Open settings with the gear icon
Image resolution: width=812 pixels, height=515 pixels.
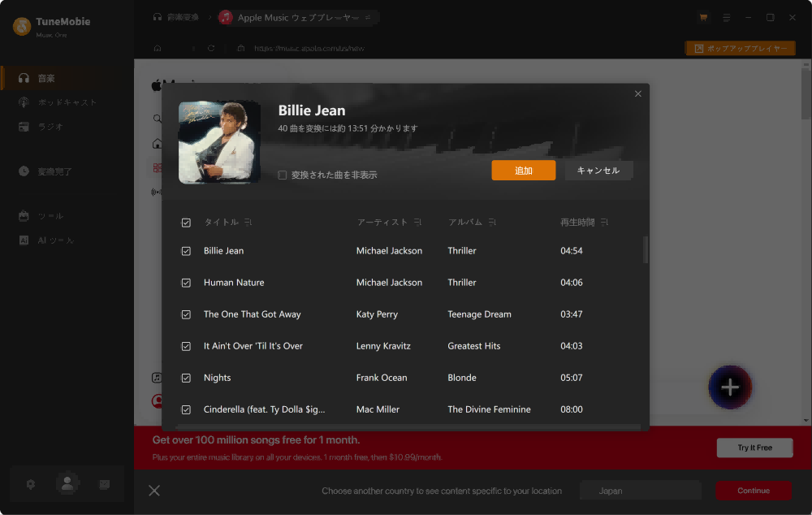point(31,484)
